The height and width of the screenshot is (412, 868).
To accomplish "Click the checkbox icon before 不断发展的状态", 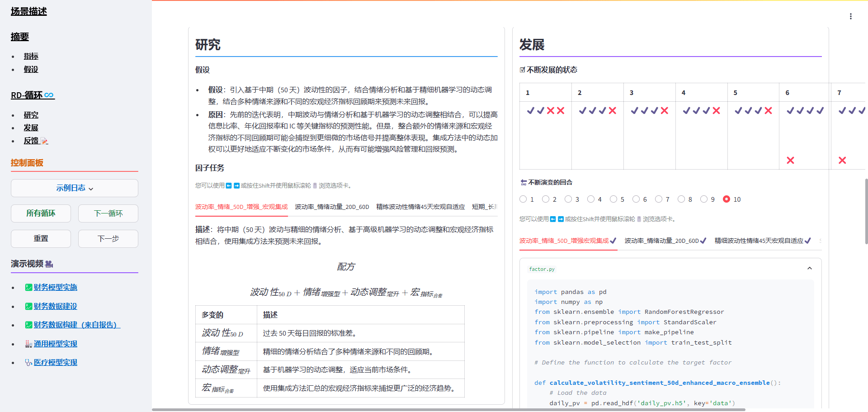I will click(523, 70).
